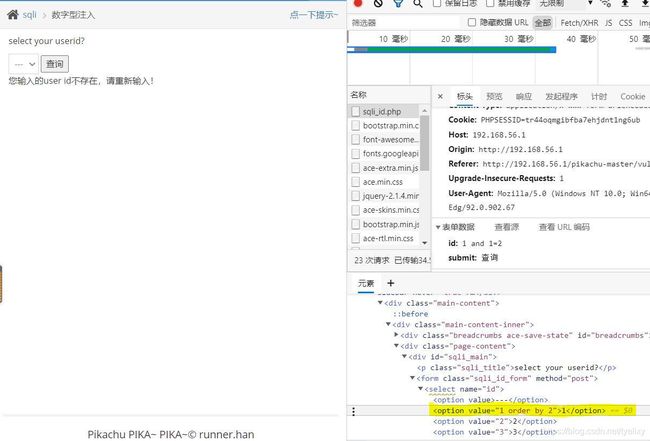Select the ace-skins.min.css request row

coord(385,210)
